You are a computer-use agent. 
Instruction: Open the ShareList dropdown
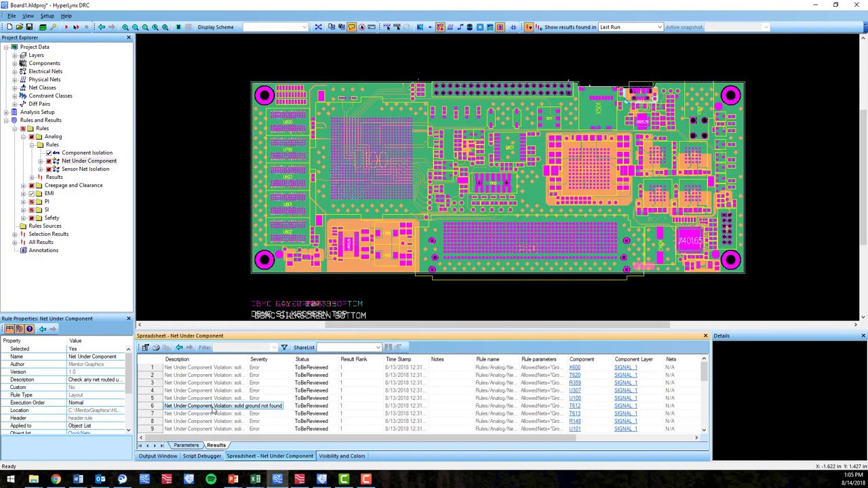[378, 347]
